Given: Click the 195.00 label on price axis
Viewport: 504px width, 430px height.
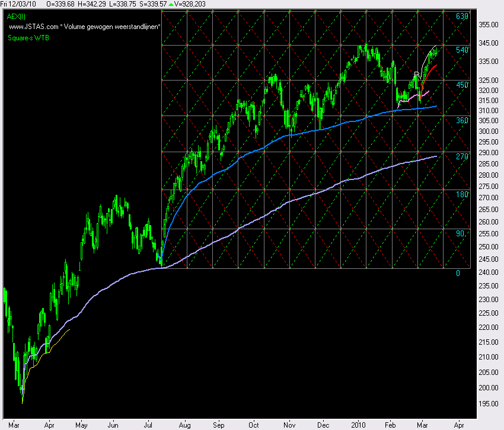Looking at the screenshot, I should tap(488, 404).
